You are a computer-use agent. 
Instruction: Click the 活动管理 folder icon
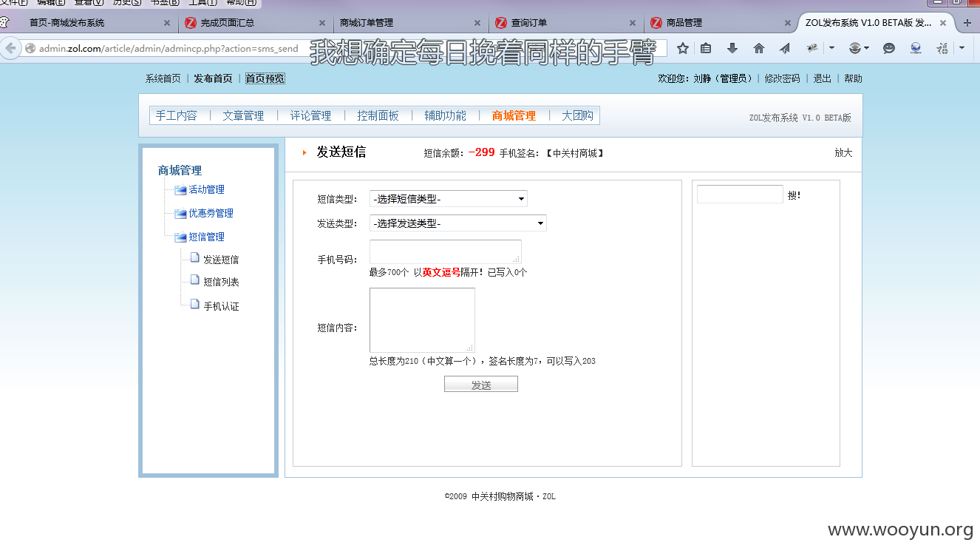click(180, 190)
